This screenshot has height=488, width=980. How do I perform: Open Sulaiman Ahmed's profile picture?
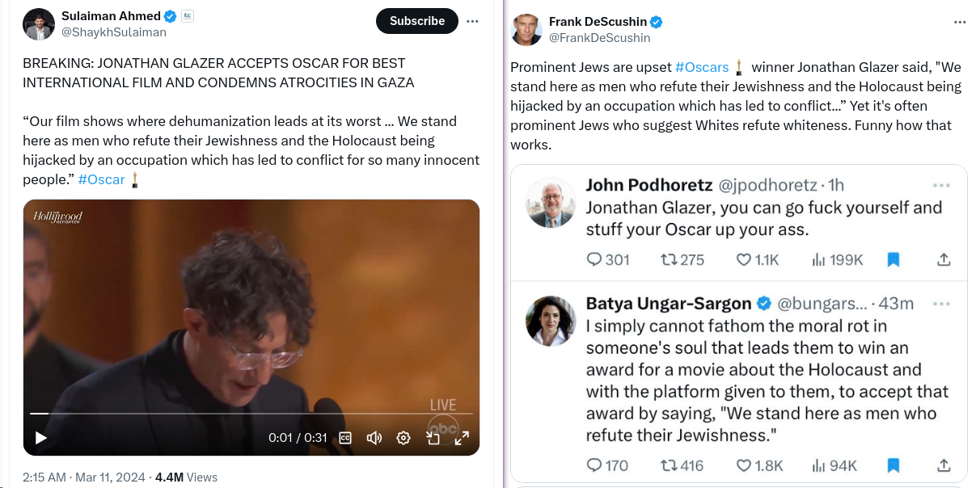point(39,24)
